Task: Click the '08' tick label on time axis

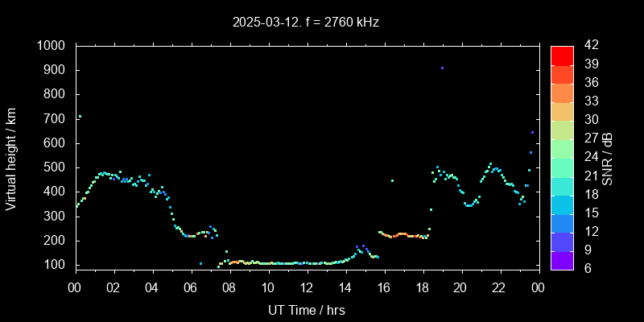Action: [229, 287]
